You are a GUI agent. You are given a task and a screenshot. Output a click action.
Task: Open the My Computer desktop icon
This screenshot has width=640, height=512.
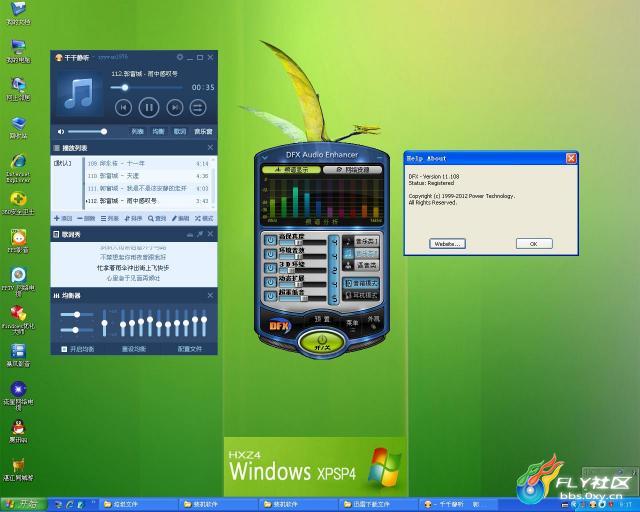[x=18, y=51]
